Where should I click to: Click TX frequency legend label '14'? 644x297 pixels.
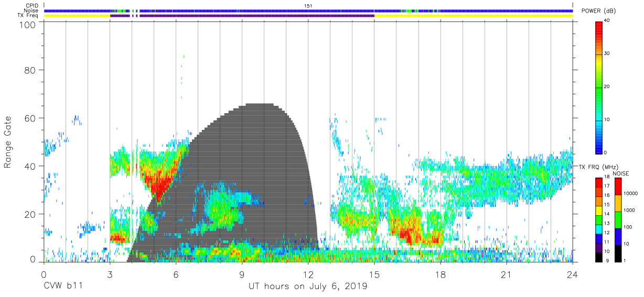tap(607, 215)
